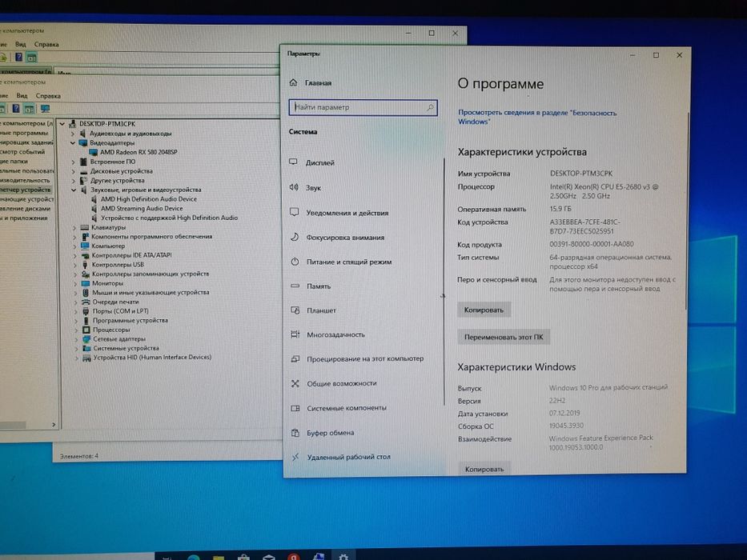Screen dimensions: 747x560
Task: Click the magnifier icon in the Найти параметр box
Action: point(430,107)
